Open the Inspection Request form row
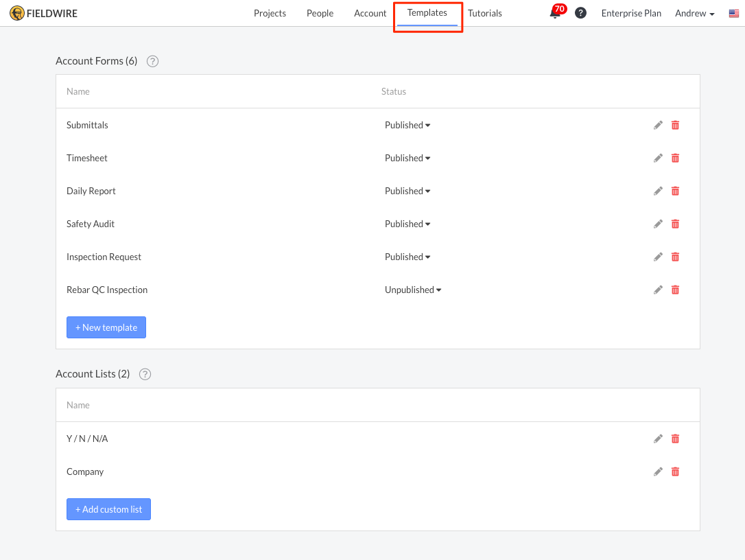The image size is (745, 560). (x=104, y=257)
